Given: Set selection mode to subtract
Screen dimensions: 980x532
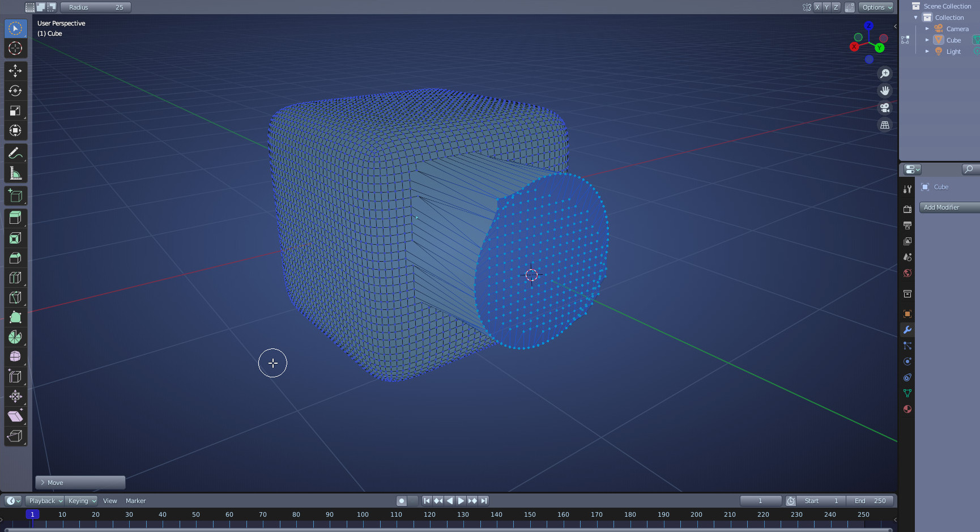Looking at the screenshot, I should 52,7.
